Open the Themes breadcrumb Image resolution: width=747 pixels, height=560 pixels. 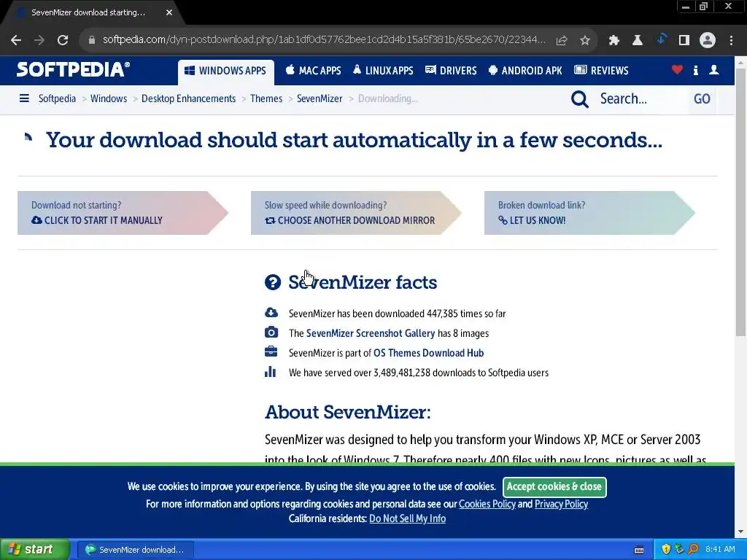pyautogui.click(x=266, y=98)
